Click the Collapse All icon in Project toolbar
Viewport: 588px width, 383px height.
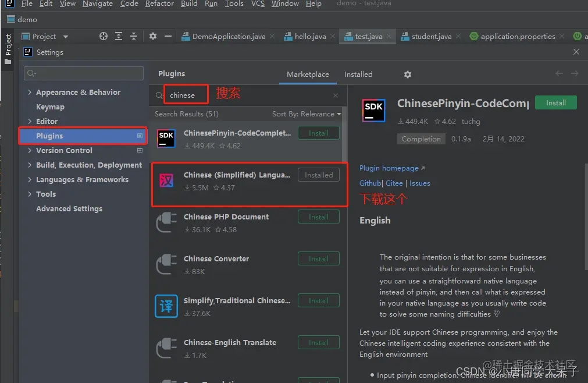tap(134, 36)
